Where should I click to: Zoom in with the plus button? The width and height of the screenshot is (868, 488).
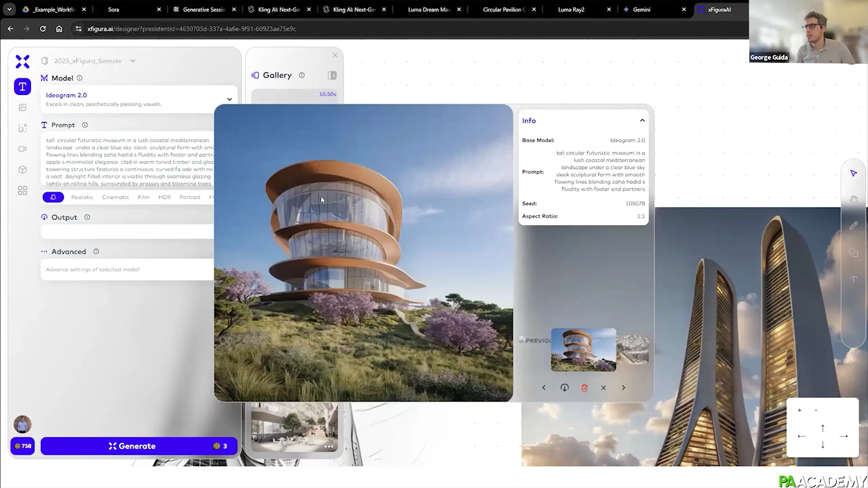pos(799,410)
